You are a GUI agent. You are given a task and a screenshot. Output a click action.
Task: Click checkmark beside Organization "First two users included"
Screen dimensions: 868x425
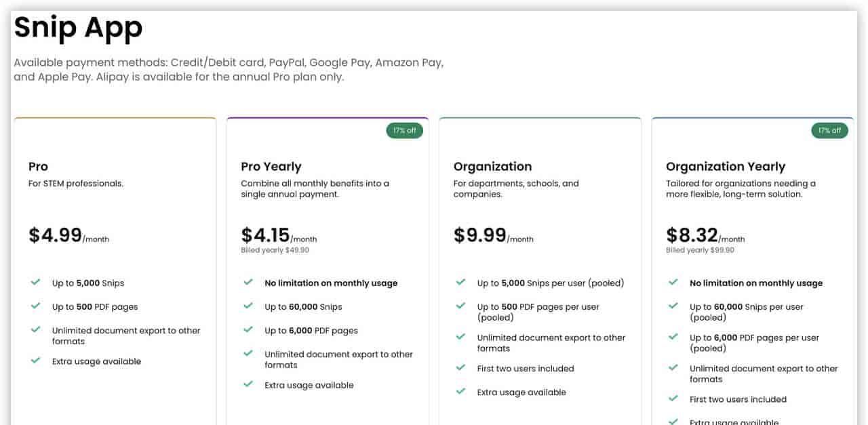pyautogui.click(x=460, y=367)
